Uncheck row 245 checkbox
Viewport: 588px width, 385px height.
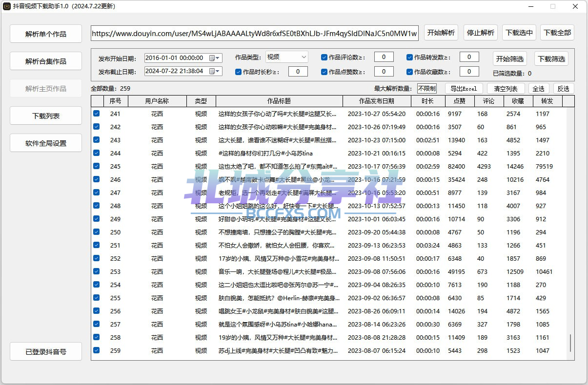[x=97, y=166]
